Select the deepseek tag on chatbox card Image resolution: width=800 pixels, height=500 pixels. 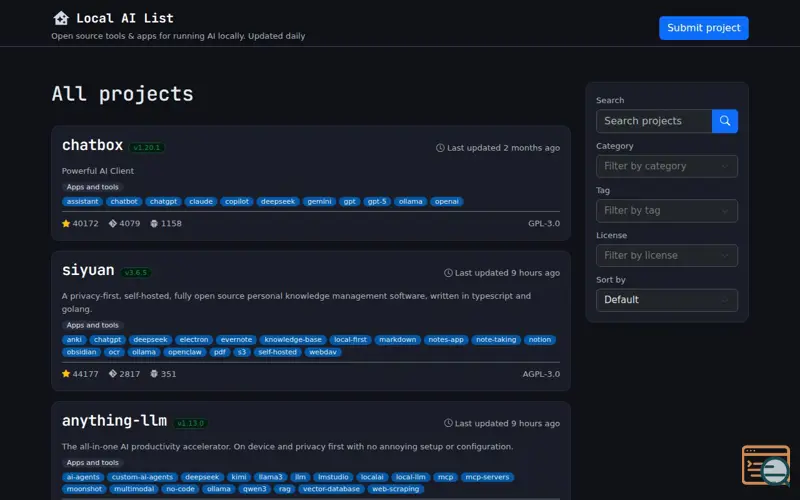278,202
